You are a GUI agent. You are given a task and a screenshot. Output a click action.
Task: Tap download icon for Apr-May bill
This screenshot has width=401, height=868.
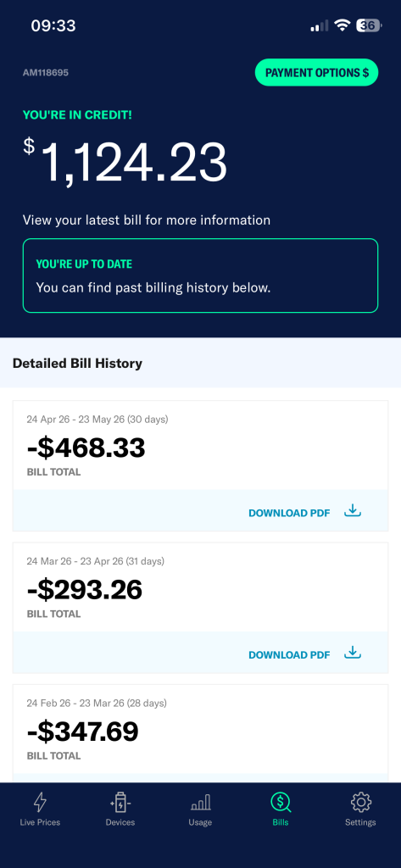[353, 511]
